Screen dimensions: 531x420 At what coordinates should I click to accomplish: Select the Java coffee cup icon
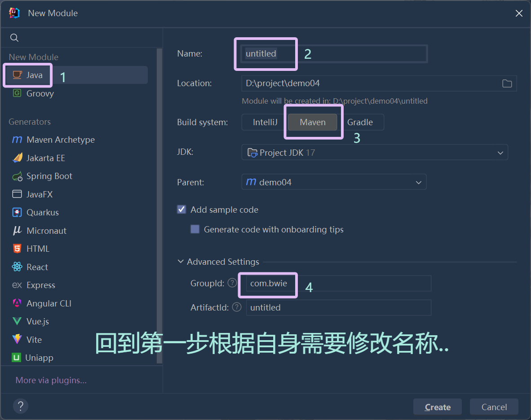pos(17,75)
